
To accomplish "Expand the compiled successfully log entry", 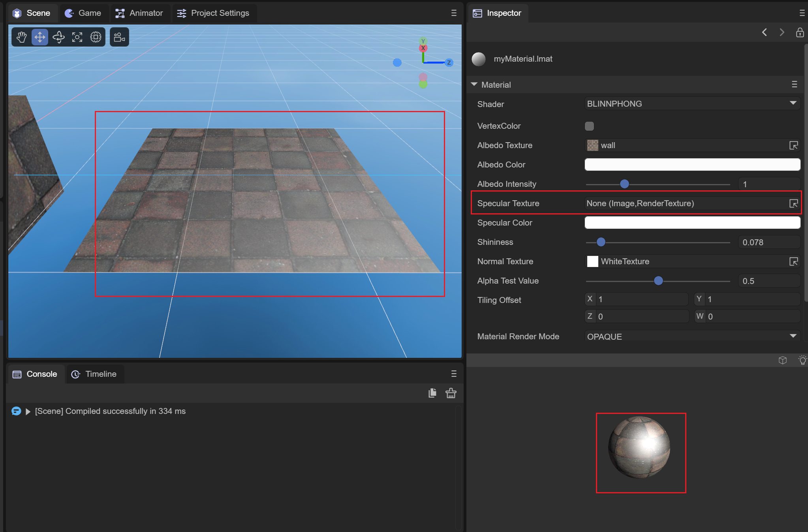I will pos(28,412).
